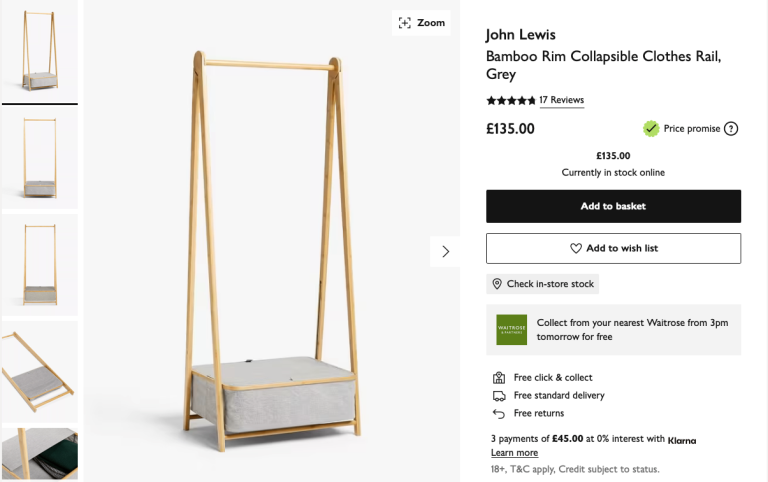The height and width of the screenshot is (482, 768).
Task: Click the free returns arrow icon
Action: (499, 414)
